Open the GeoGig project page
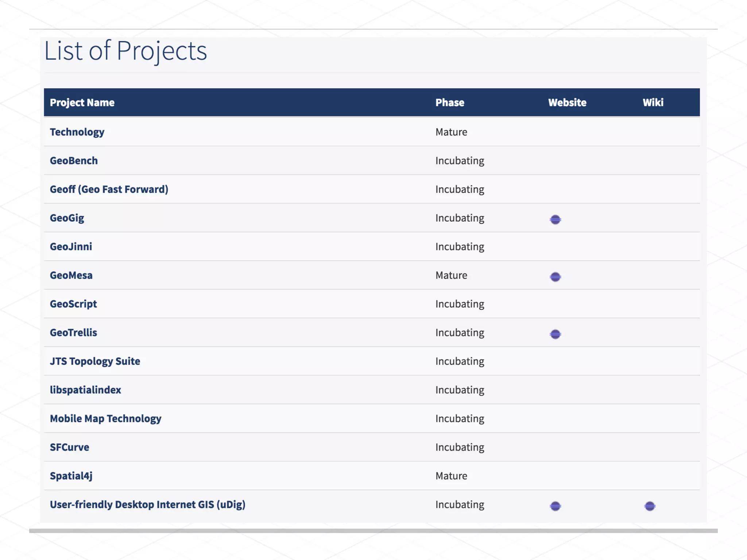The width and height of the screenshot is (747, 560). pyautogui.click(x=67, y=218)
